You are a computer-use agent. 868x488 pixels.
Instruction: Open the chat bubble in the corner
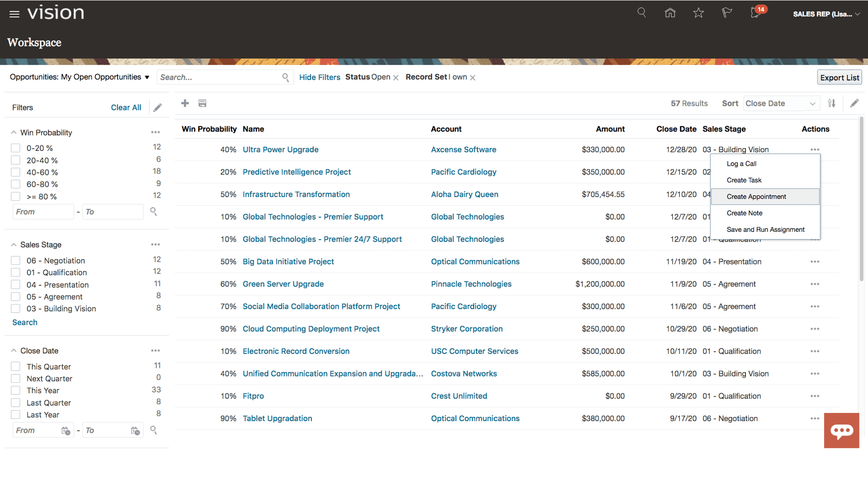coord(842,430)
